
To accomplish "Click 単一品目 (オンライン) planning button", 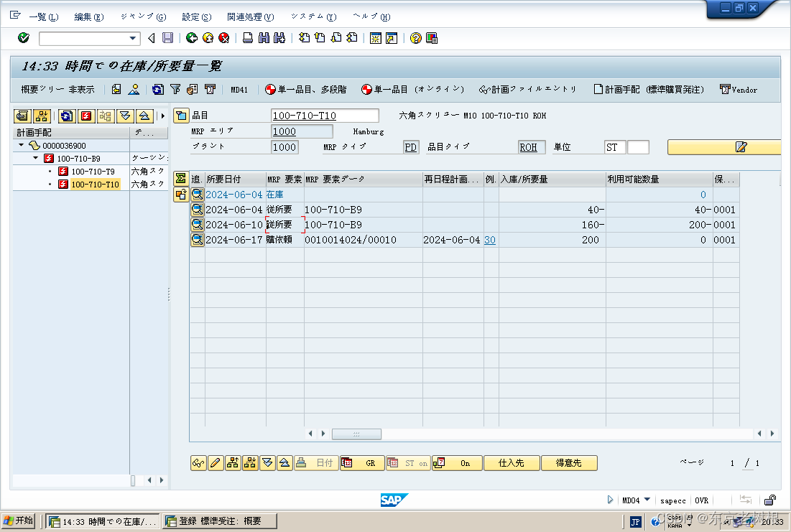I will pos(412,89).
